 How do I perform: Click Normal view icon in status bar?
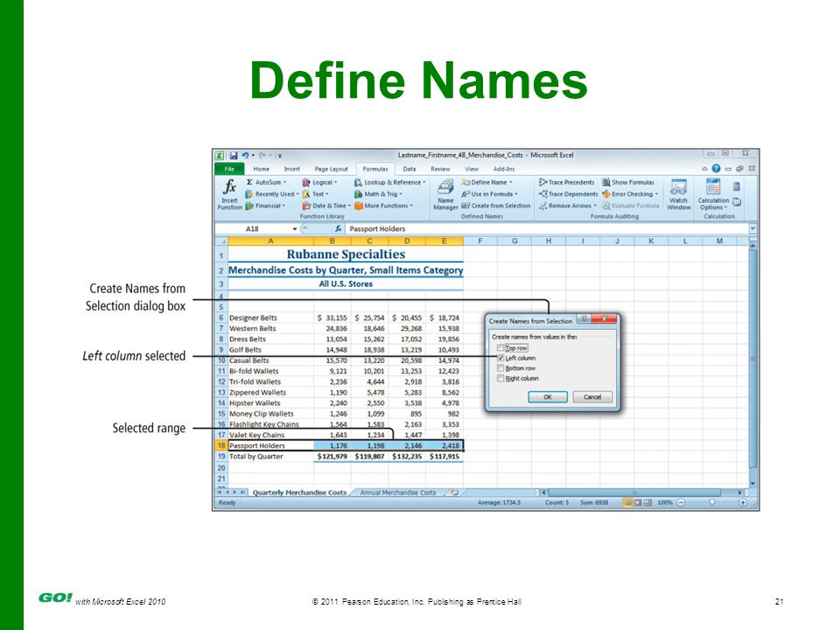pyautogui.click(x=626, y=502)
